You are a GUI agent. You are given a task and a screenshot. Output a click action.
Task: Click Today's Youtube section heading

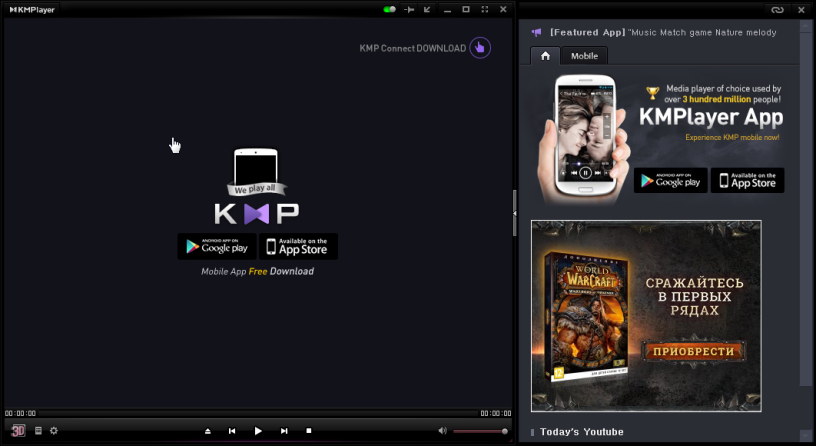pos(581,432)
